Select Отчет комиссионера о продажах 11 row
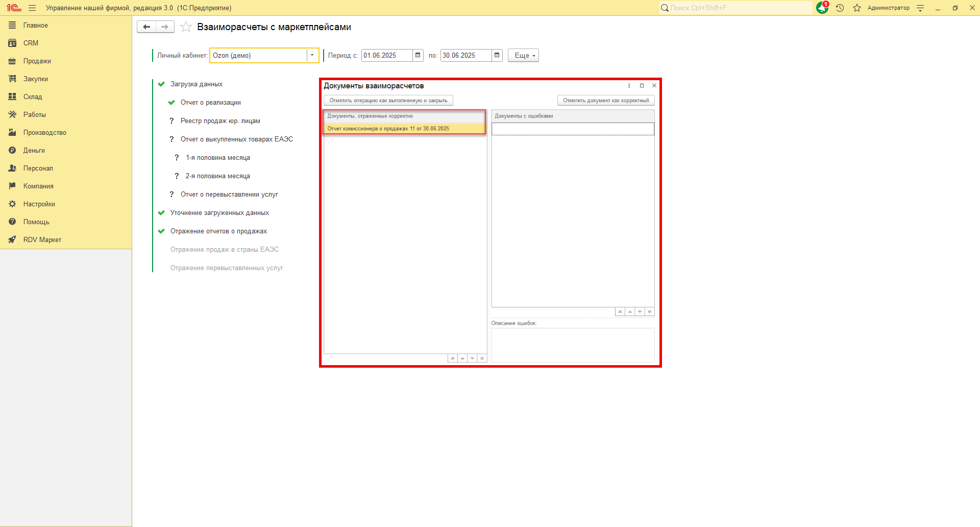Image resolution: width=980 pixels, height=527 pixels. [x=388, y=129]
